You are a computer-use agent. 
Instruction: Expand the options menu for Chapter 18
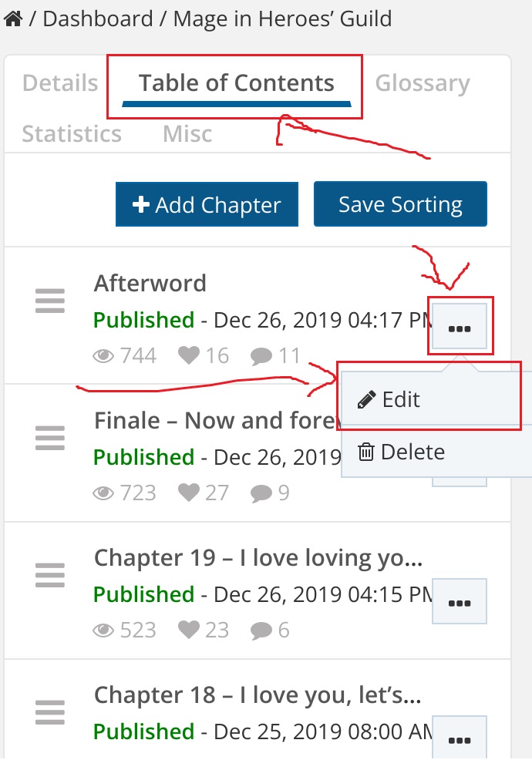point(460,738)
